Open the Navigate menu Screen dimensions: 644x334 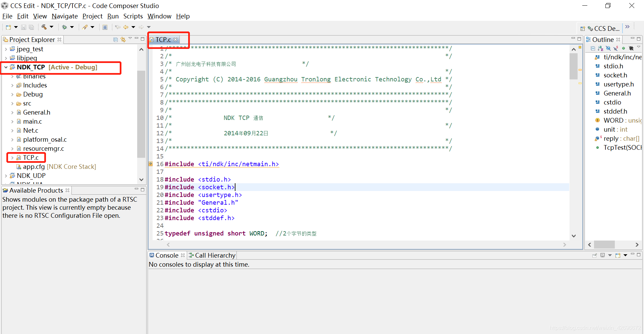tap(65, 16)
